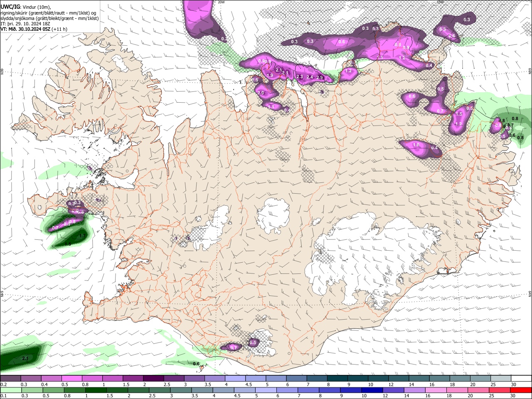Pick snow scale swatch between 12 and 14
The width and height of the screenshot is (532, 399).
[399, 378]
